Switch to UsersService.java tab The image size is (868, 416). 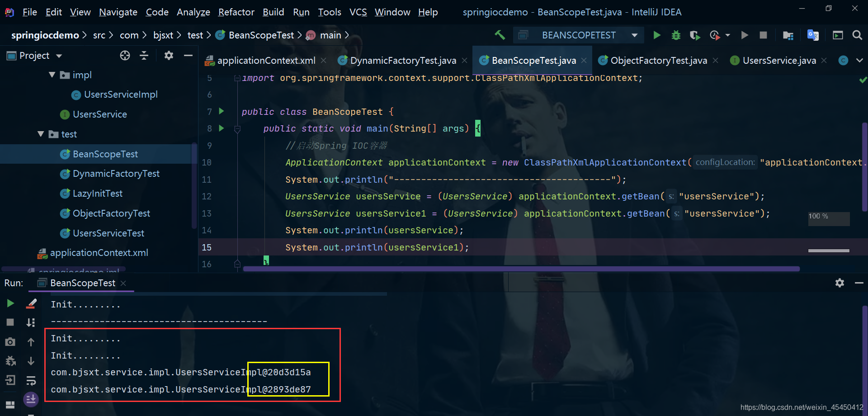[x=779, y=61]
